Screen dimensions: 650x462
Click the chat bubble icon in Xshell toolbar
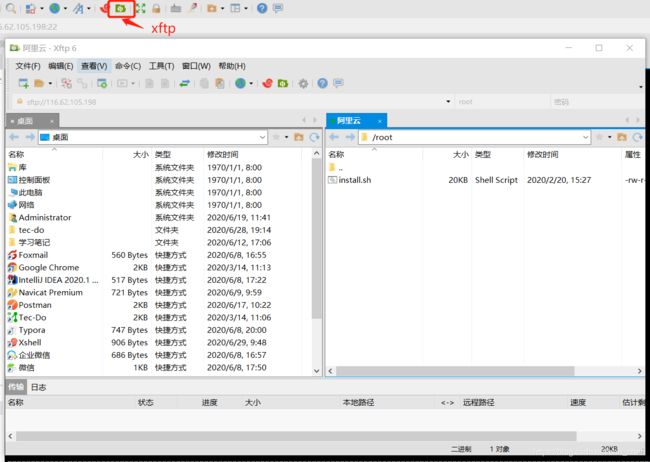pyautogui.click(x=278, y=8)
